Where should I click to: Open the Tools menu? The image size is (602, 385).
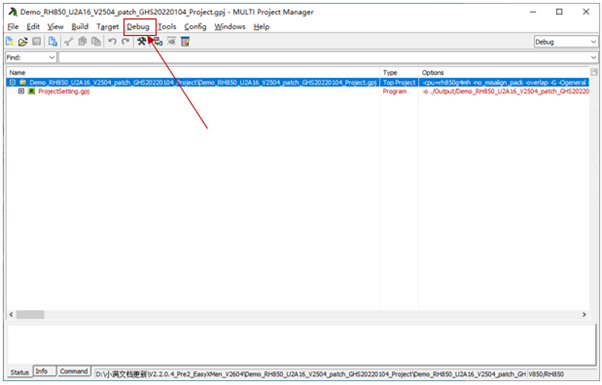click(167, 27)
